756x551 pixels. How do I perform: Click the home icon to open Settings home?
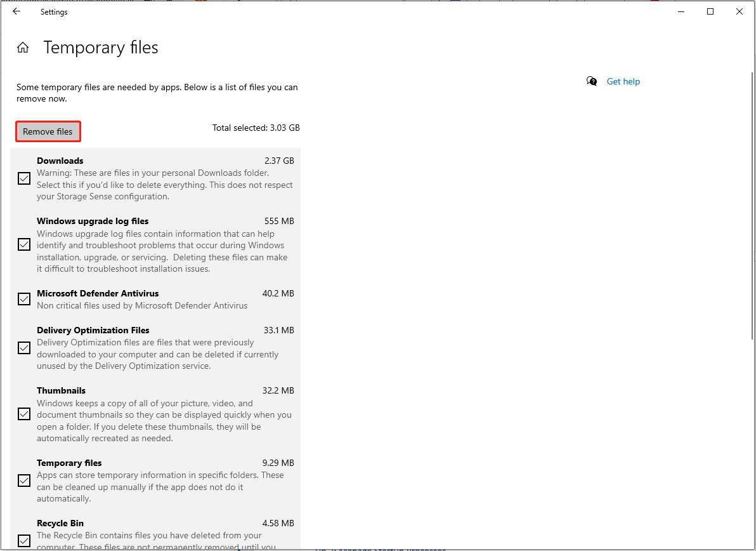(x=23, y=47)
